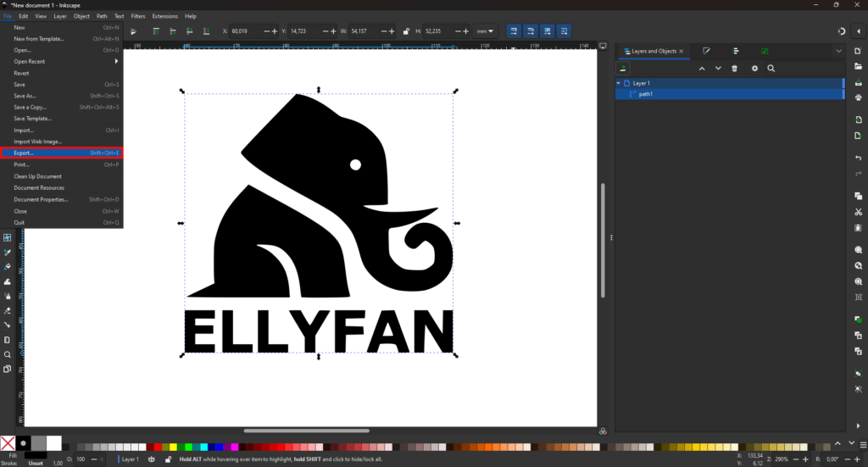
Task: Open the mm units dropdown
Action: tap(485, 31)
